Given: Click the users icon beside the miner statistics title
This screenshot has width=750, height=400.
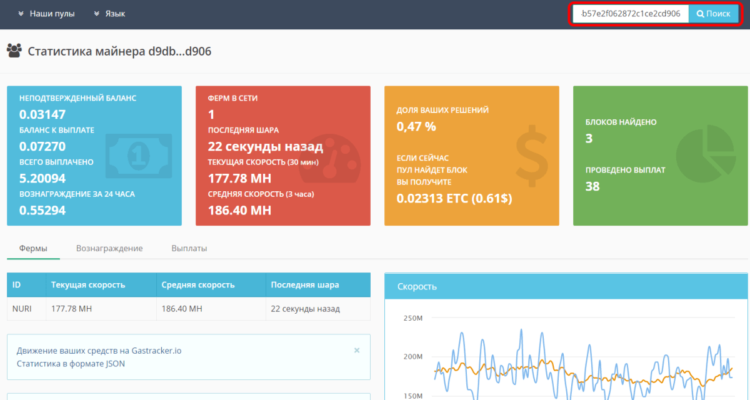Looking at the screenshot, I should point(15,50).
